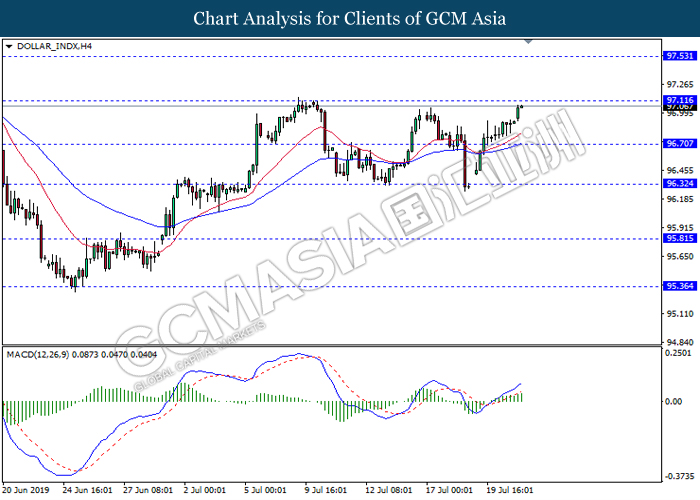Open the dropdown arrow beside DOLLAR_INDX,H4
The height and width of the screenshot is (500, 700).
point(9,46)
